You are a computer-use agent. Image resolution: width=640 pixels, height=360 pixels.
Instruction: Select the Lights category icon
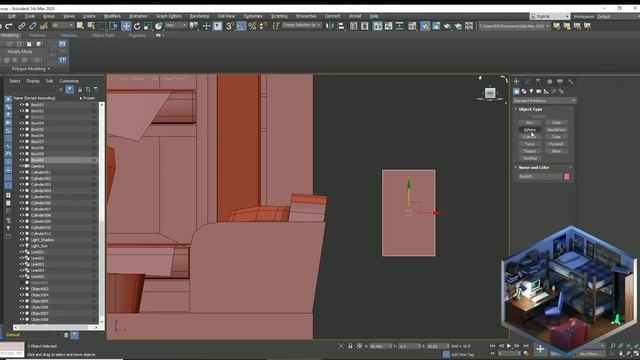click(x=531, y=91)
